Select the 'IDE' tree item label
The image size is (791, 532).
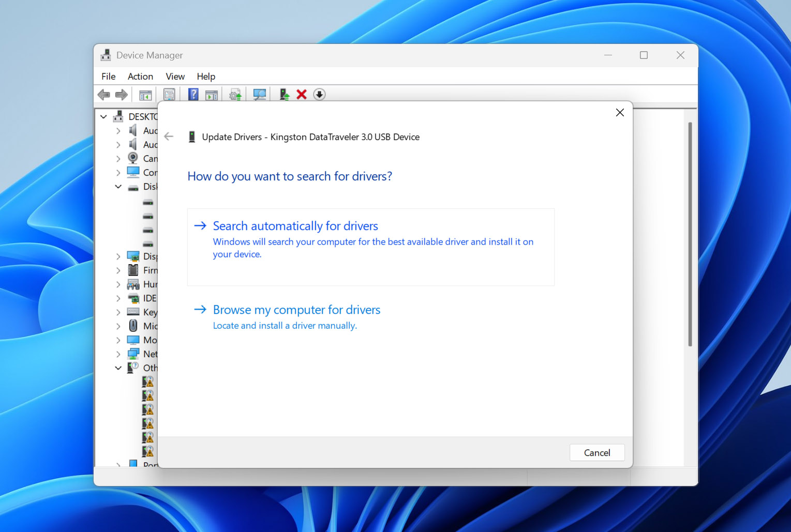click(x=150, y=298)
